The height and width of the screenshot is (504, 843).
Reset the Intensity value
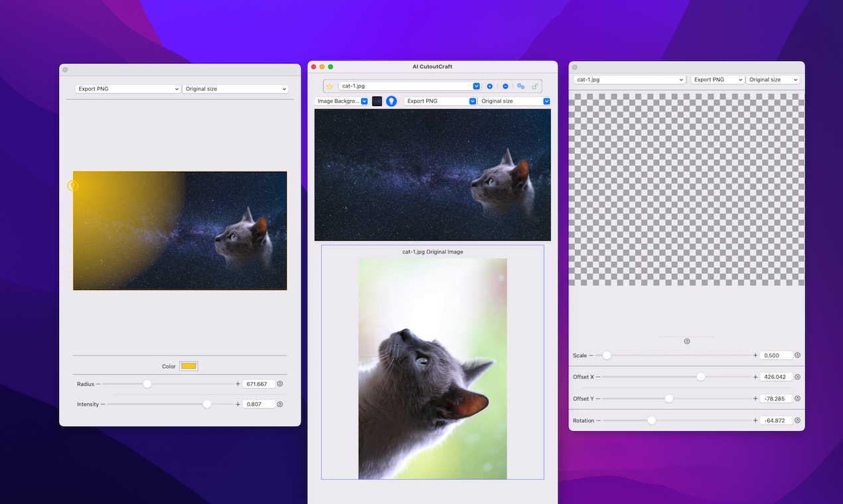pyautogui.click(x=280, y=404)
